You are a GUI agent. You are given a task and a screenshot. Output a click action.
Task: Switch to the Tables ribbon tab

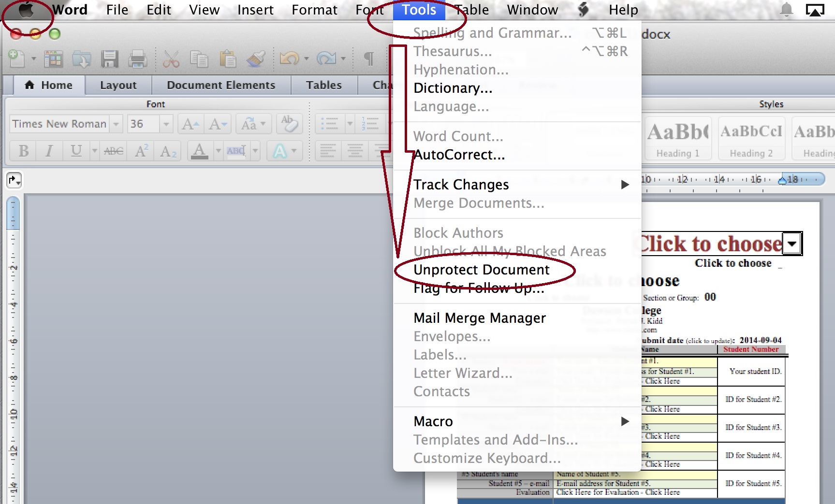tap(324, 85)
